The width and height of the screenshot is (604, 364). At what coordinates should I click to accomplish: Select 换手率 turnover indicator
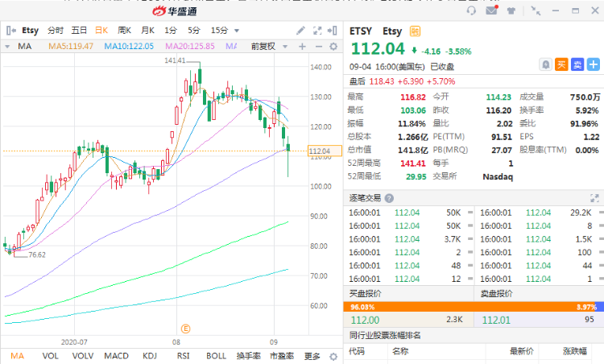pos(249,356)
